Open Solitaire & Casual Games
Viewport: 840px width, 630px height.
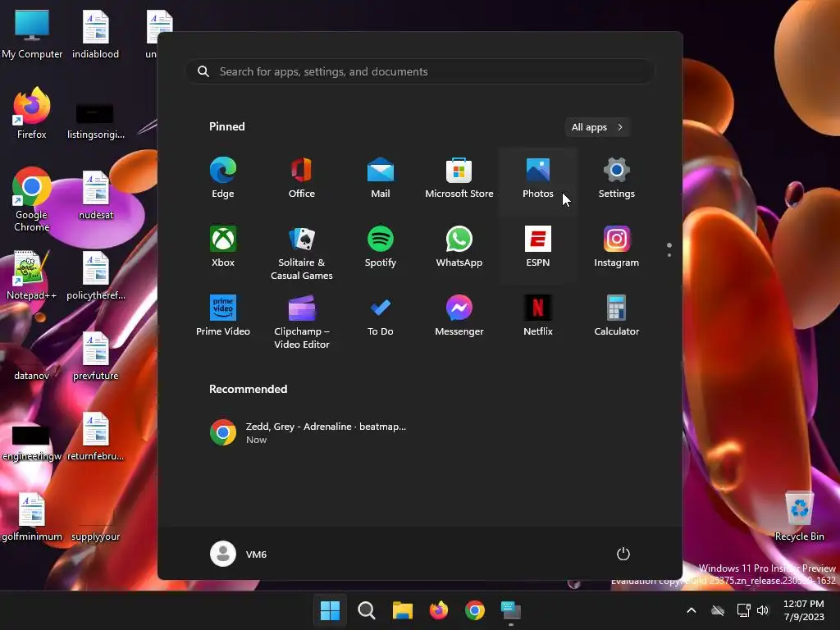click(302, 253)
